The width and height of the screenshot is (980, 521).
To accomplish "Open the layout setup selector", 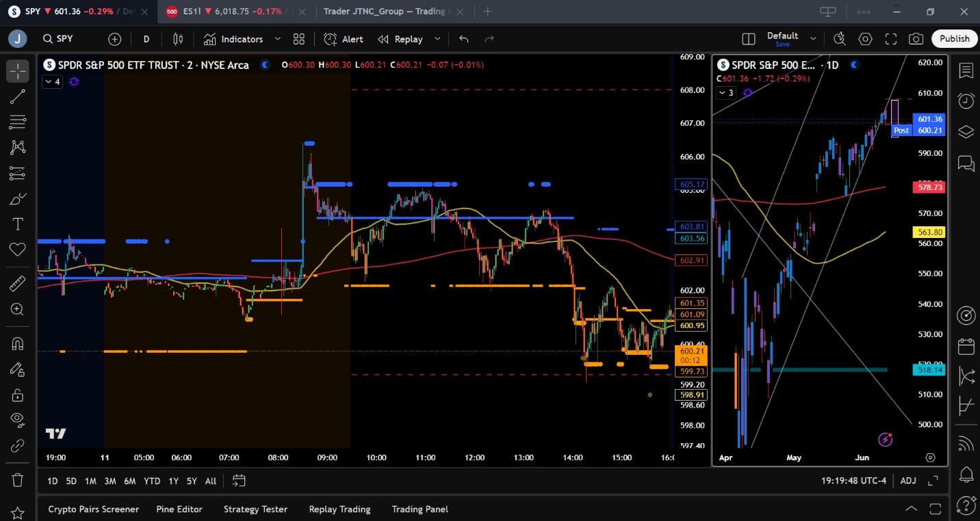I will 749,39.
